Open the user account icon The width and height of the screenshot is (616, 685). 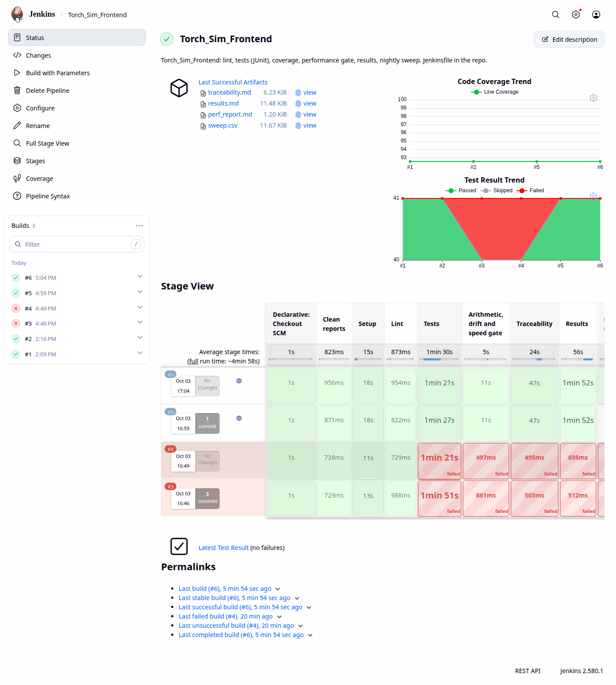pyautogui.click(x=596, y=15)
